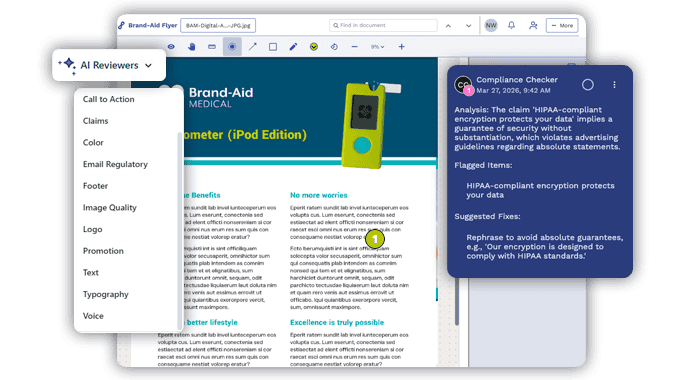Click the Find in document search field

pos(383,25)
